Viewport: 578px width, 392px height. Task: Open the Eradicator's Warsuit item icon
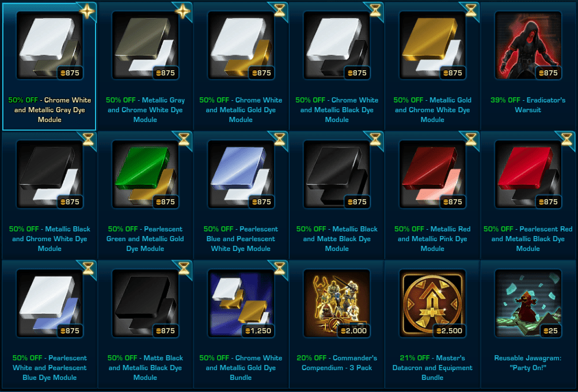(x=528, y=45)
